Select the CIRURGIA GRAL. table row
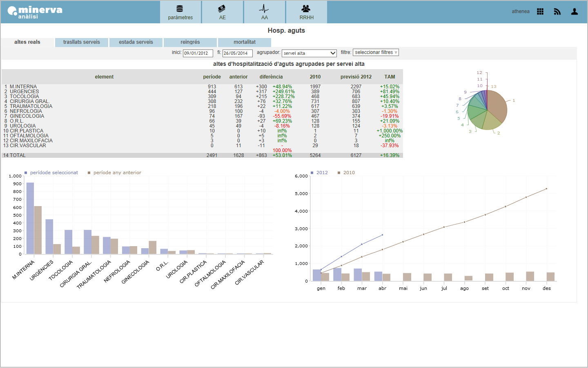 tap(202, 101)
